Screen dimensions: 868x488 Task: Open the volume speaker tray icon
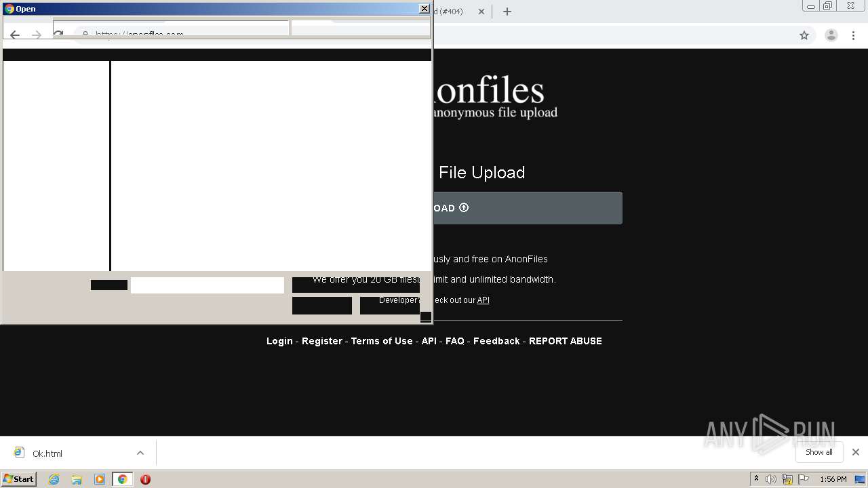tap(771, 479)
